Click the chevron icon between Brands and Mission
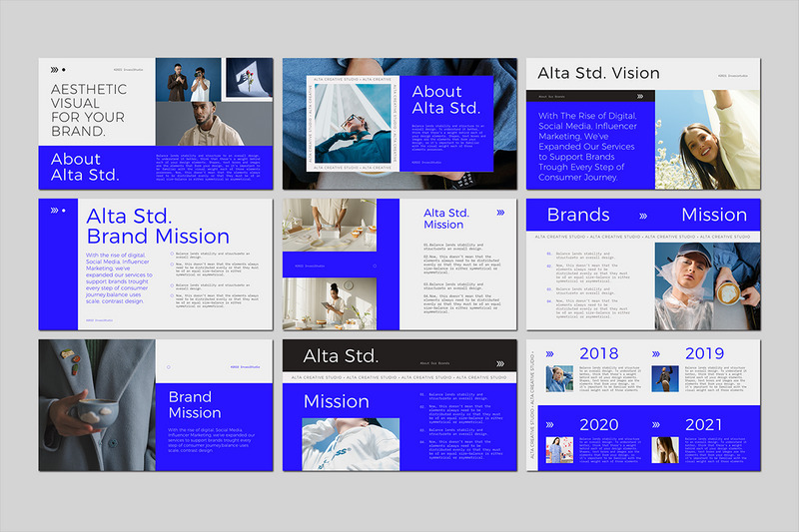799x532 pixels. 643,216
